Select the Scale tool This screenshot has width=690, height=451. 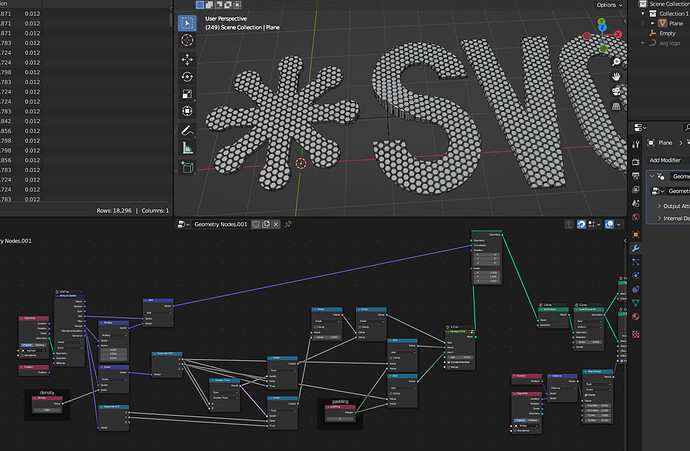tap(187, 94)
